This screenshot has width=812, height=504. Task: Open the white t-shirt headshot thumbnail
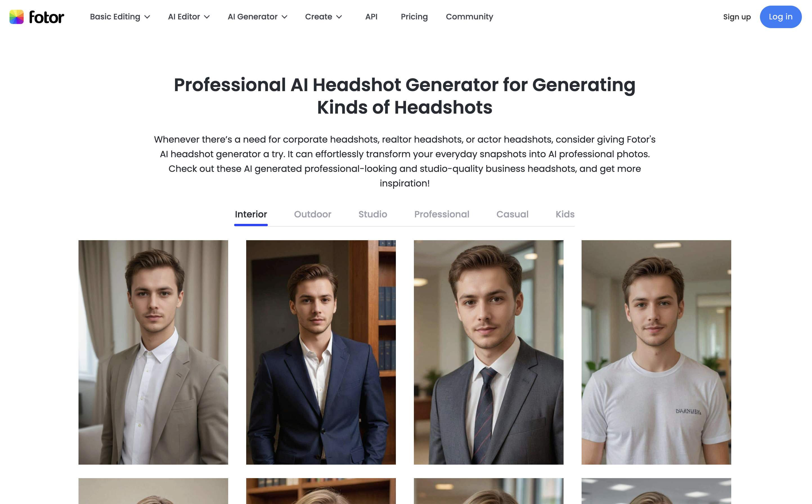click(x=656, y=352)
